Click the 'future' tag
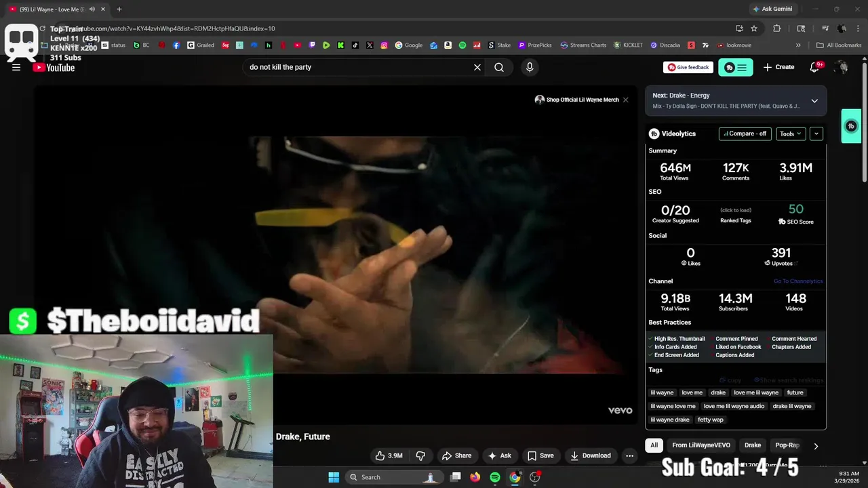This screenshot has height=488, width=868. click(795, 392)
